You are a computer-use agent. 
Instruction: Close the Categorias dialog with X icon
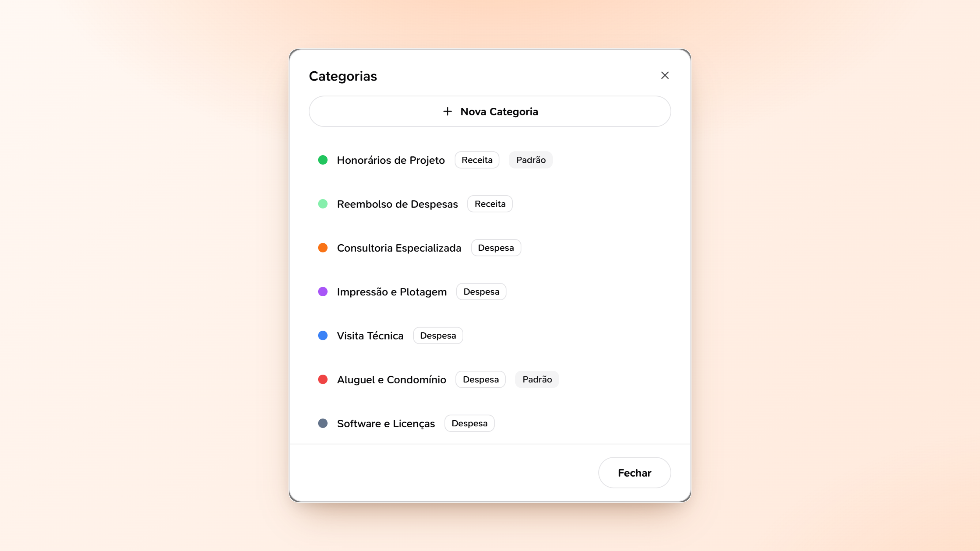pos(665,75)
